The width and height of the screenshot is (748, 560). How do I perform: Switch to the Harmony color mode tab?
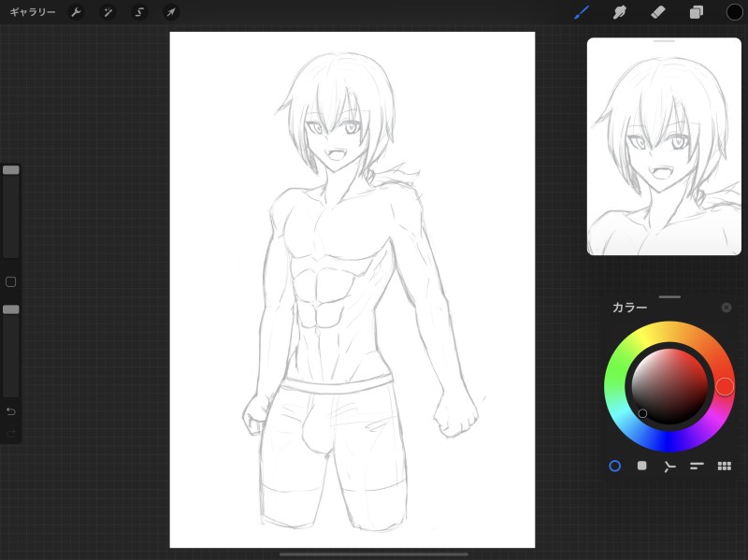(x=669, y=467)
